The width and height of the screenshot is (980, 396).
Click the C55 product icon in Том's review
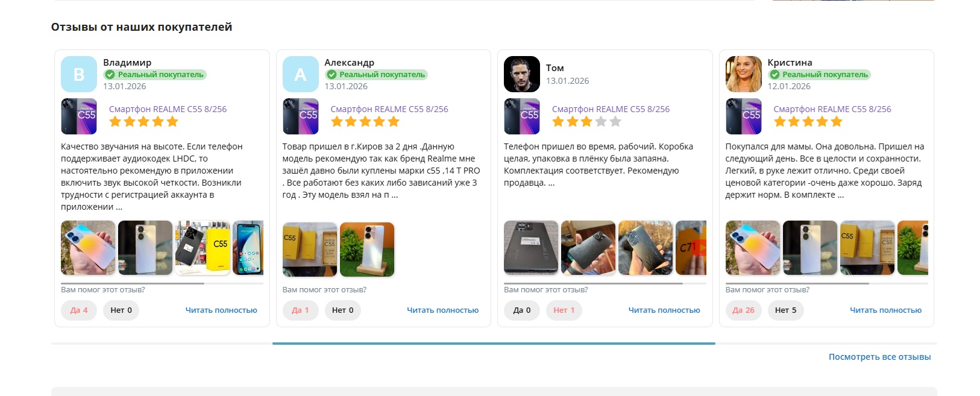tap(522, 116)
